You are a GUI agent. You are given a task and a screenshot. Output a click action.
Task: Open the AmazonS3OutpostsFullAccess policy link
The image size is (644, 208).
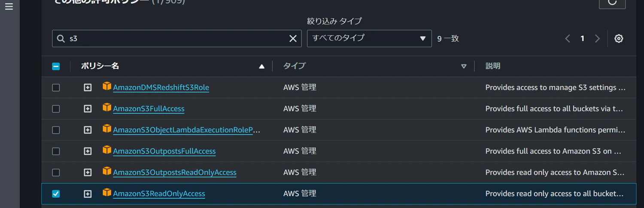(x=164, y=151)
